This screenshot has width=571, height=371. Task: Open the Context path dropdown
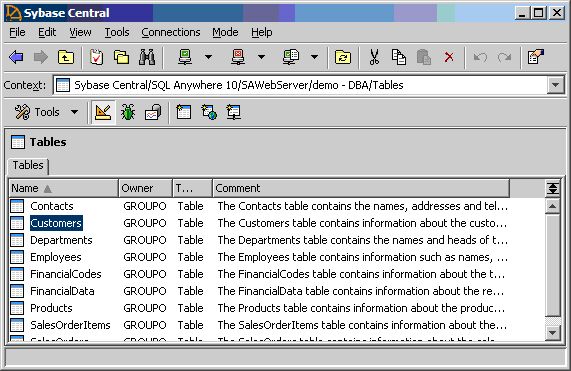click(x=555, y=85)
